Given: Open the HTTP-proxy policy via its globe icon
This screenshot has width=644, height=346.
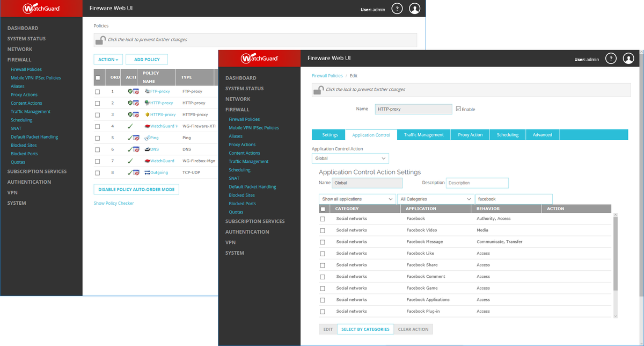Looking at the screenshot, I should point(148,103).
